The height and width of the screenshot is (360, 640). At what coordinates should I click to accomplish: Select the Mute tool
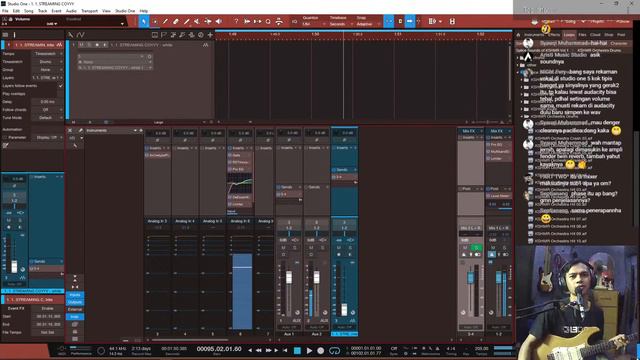(197, 21)
